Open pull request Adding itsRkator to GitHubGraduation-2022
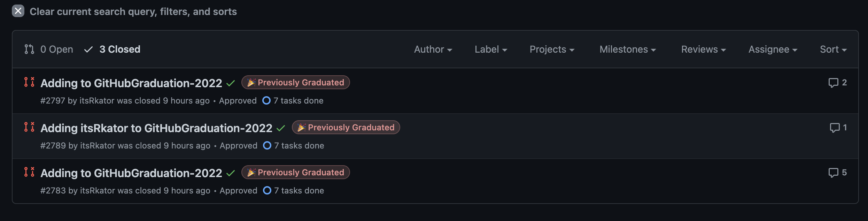This screenshot has width=868, height=221. coord(156,128)
